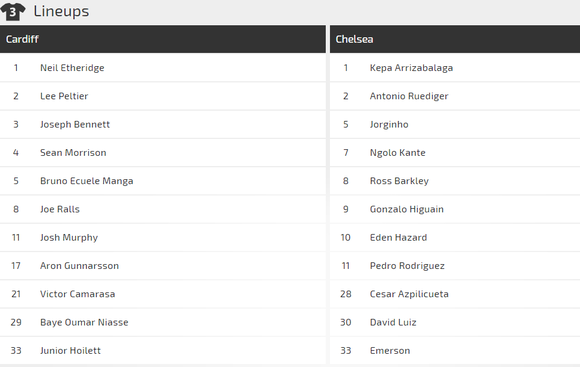Select Jorginho in Chelsea lineup

(389, 124)
